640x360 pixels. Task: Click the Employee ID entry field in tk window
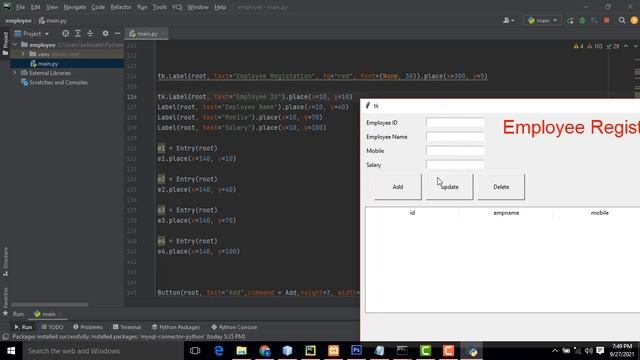tap(455, 122)
